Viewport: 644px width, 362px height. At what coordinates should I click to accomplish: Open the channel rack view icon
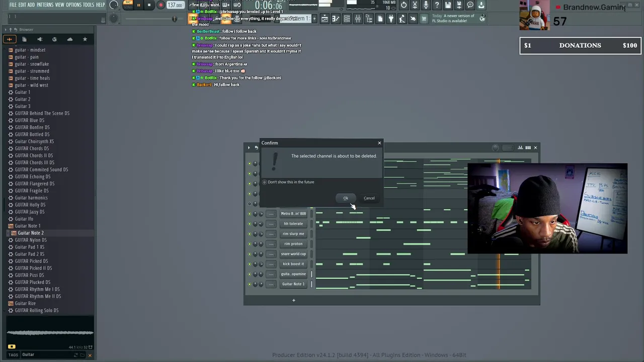347,19
